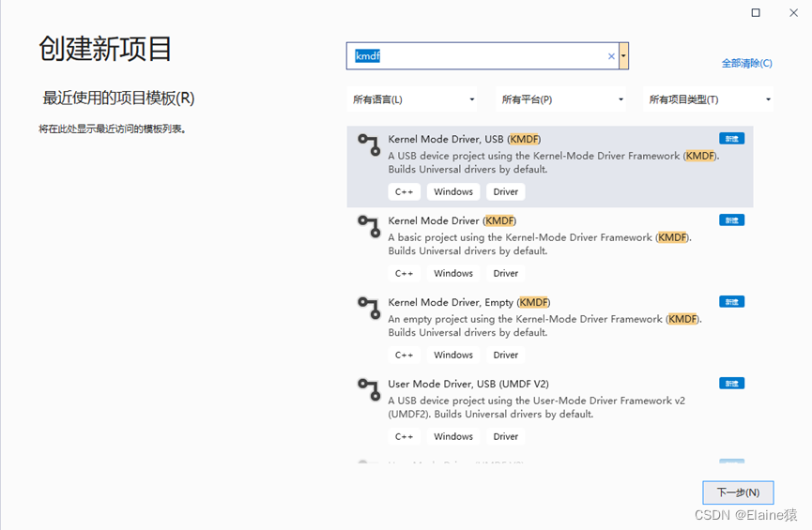Screen dimensions: 812x530
Task: Open the 所有语言(L) language filter
Action: click(412, 99)
